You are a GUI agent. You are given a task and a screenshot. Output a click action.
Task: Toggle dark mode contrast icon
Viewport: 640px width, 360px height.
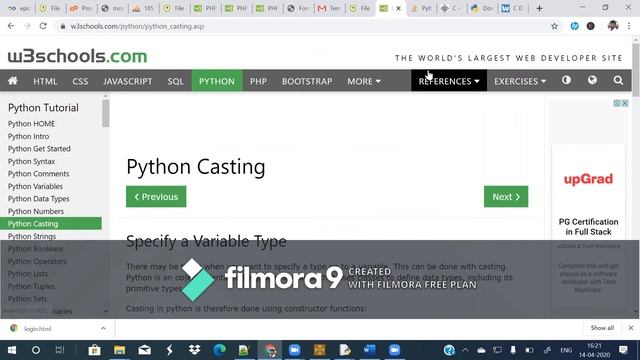point(566,80)
